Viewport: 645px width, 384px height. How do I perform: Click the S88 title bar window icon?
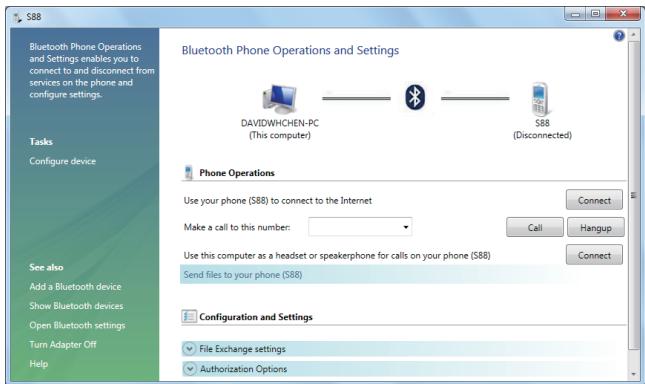pyautogui.click(x=17, y=17)
